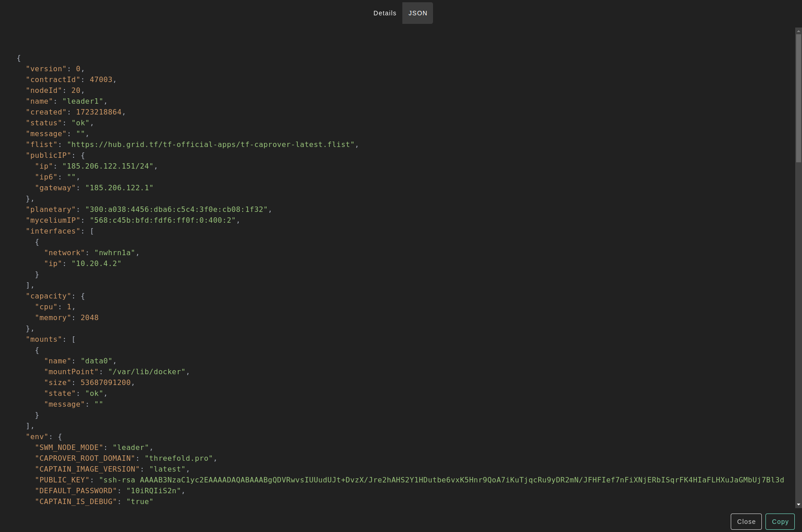Switch to the Details tab

(384, 13)
